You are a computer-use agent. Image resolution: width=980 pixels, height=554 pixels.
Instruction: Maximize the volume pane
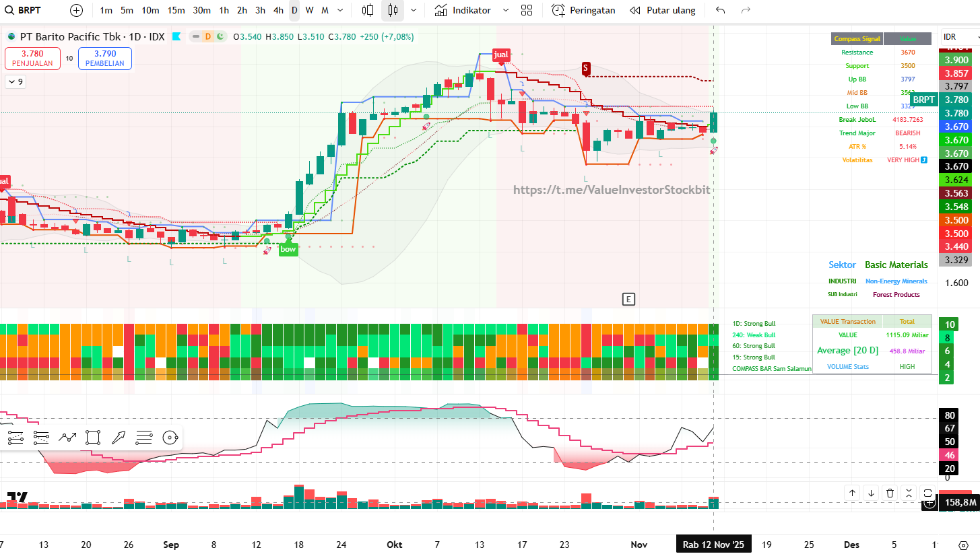pos(927,493)
